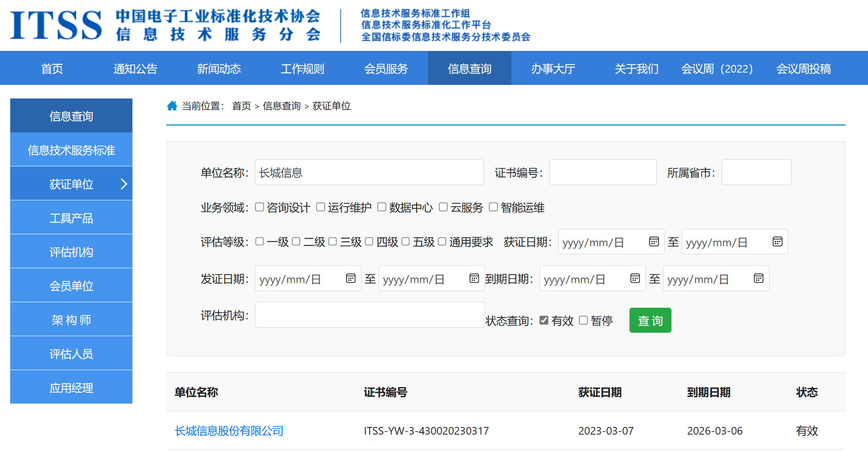The image size is (868, 452).
Task: Open the 信息查询 navigation tab
Action: (469, 68)
